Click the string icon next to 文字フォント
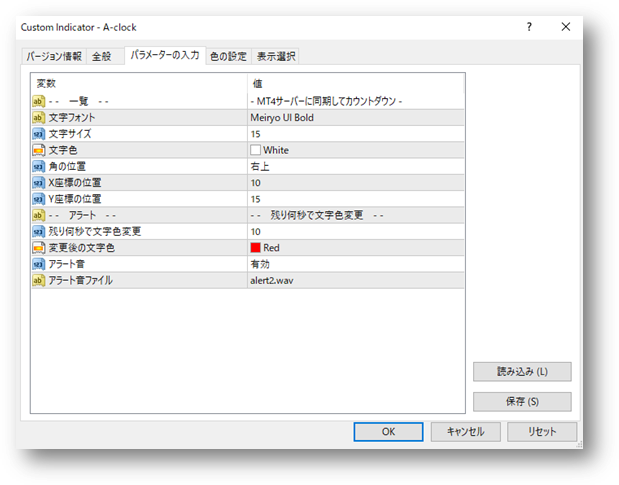The width and height of the screenshot is (619, 485). [38, 118]
